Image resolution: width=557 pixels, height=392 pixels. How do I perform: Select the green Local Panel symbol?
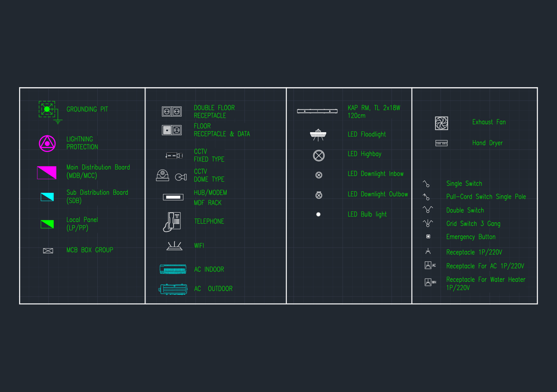pyautogui.click(x=47, y=224)
